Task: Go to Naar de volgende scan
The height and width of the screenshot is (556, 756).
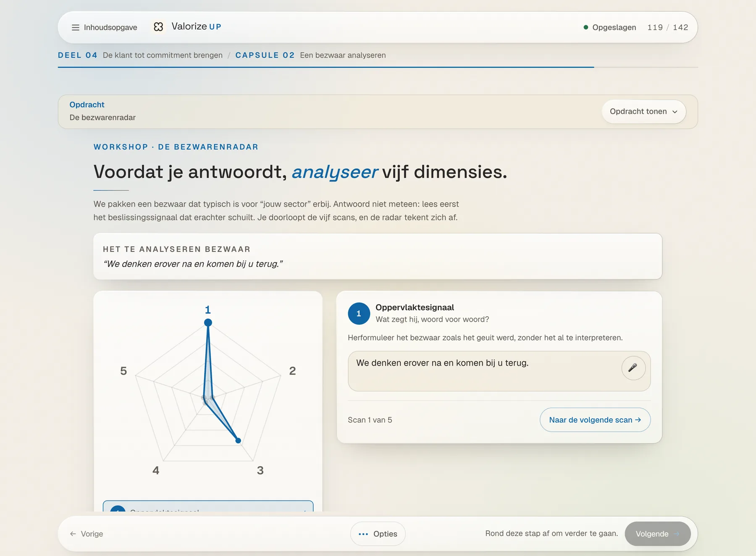Action: point(595,420)
